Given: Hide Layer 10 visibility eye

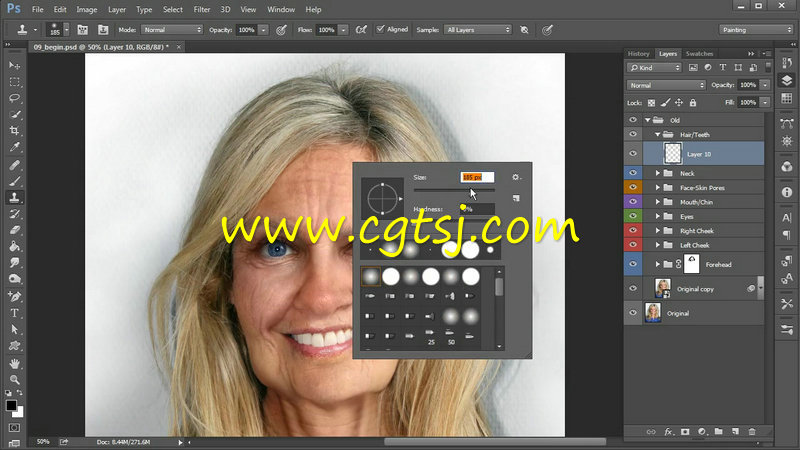Looking at the screenshot, I should pyautogui.click(x=633, y=154).
